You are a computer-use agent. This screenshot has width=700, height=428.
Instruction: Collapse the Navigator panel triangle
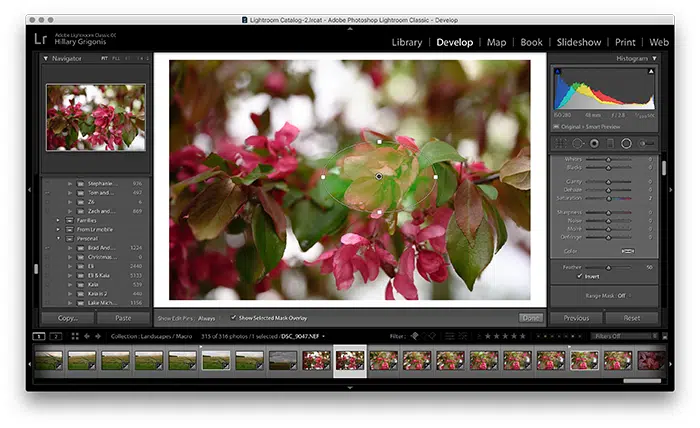[x=46, y=58]
